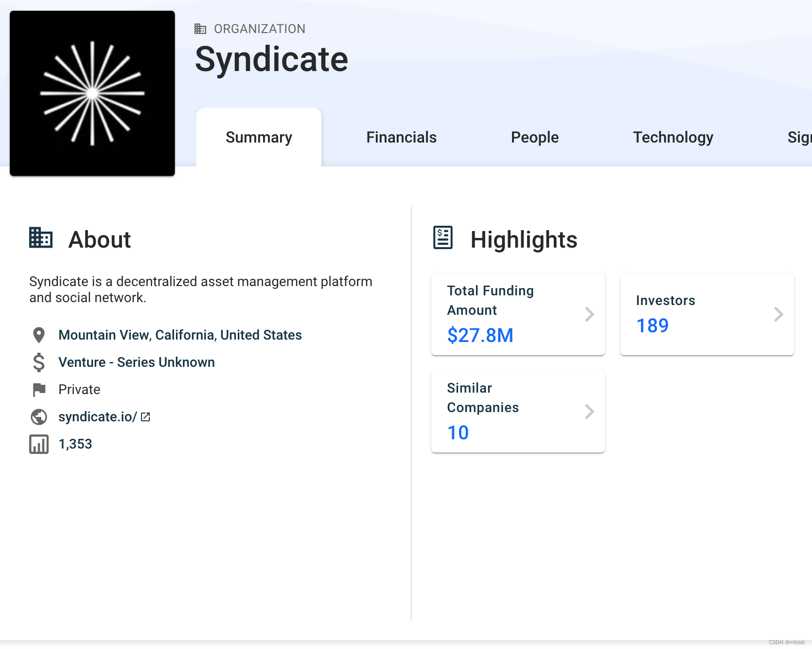Open the Summary tab
The width and height of the screenshot is (812, 649).
(x=259, y=137)
